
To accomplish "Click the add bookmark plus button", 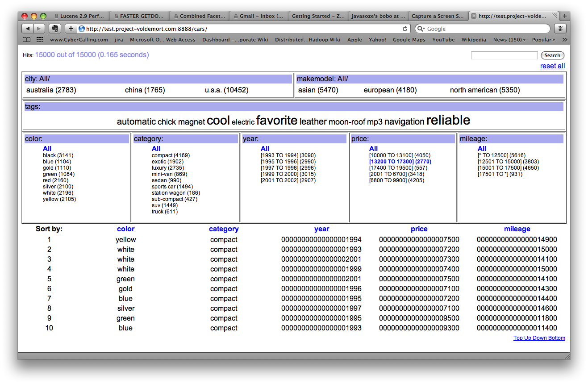I will coord(71,29).
